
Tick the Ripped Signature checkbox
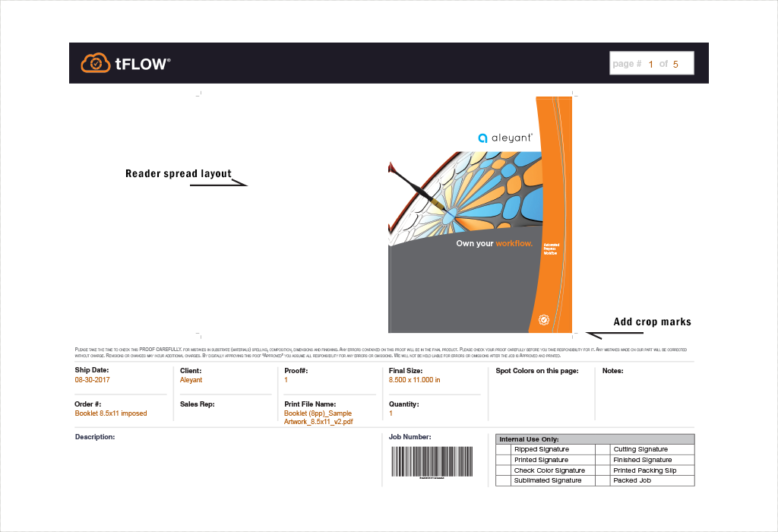pos(503,449)
